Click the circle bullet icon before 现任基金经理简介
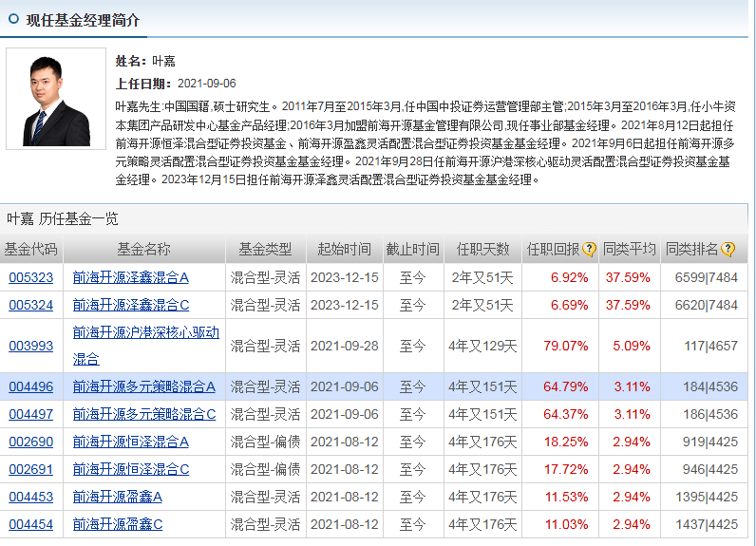 click(x=13, y=19)
